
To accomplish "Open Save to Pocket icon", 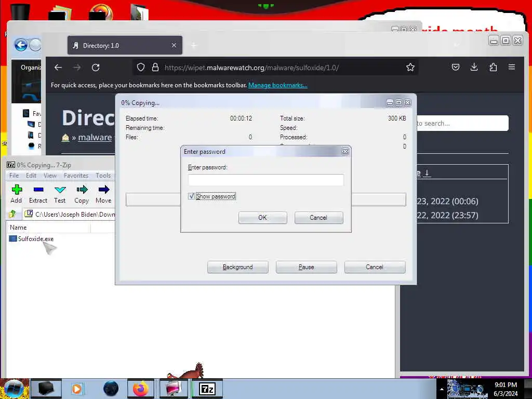I will point(456,67).
